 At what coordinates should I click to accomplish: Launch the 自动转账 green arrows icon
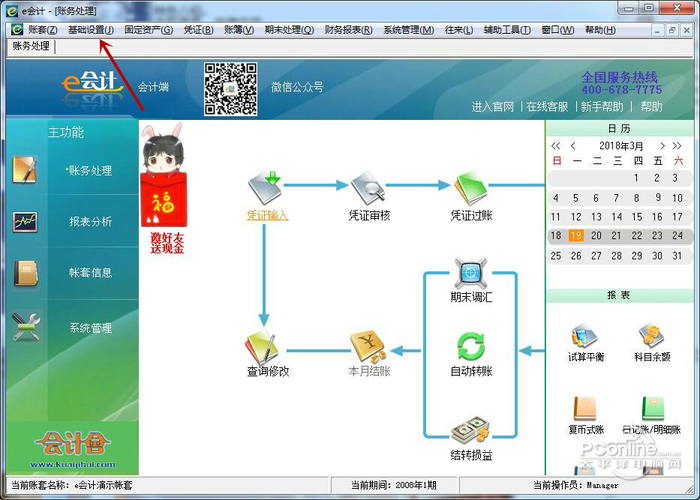pyautogui.click(x=471, y=346)
